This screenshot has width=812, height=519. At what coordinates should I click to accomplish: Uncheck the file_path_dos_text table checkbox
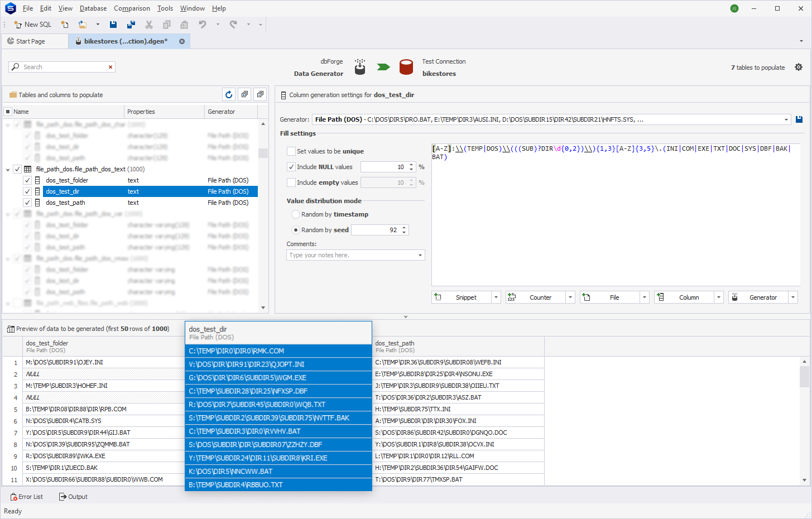tap(17, 169)
